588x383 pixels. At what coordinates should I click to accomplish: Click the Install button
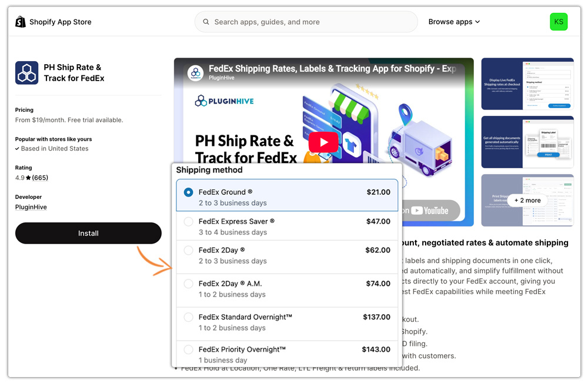(88, 234)
